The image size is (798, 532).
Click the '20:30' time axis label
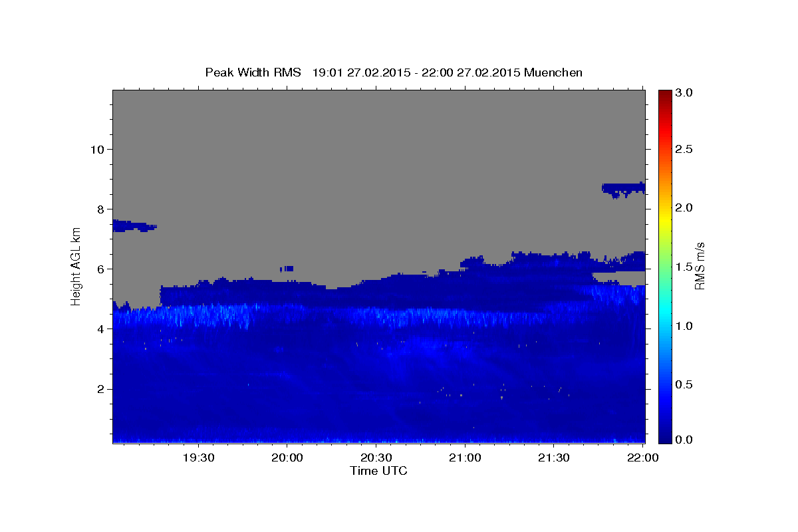376,458
